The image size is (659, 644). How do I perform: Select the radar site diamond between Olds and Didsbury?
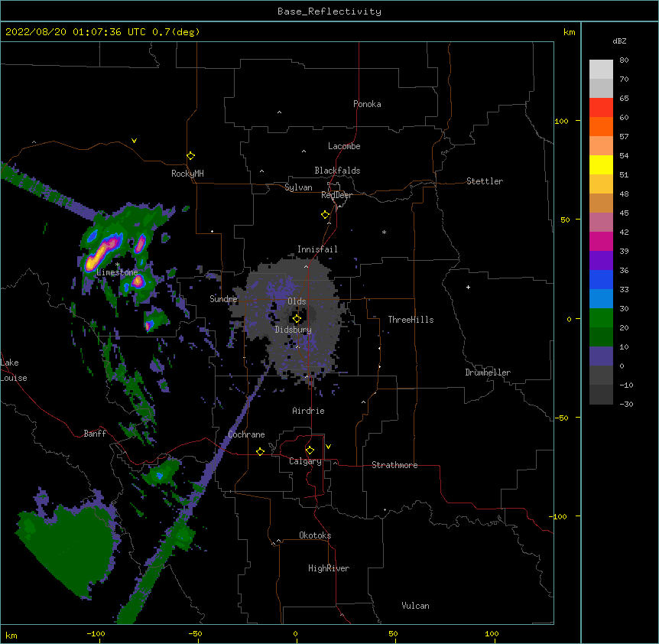[297, 319]
